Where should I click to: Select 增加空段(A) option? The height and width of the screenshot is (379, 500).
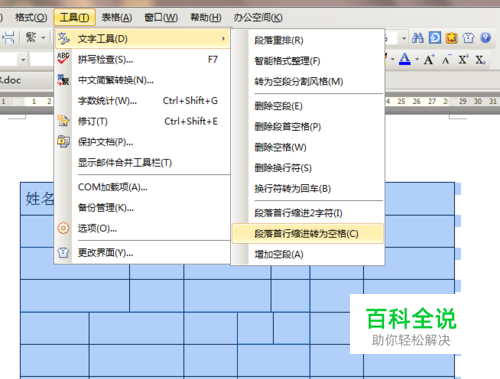[308, 255]
